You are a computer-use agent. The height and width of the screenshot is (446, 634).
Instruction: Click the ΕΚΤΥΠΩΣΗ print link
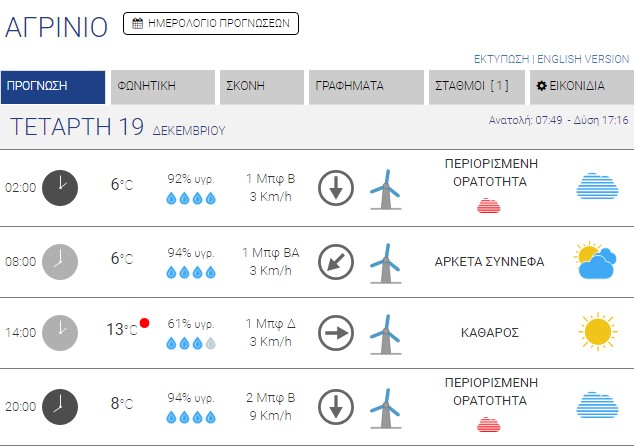[x=501, y=59]
